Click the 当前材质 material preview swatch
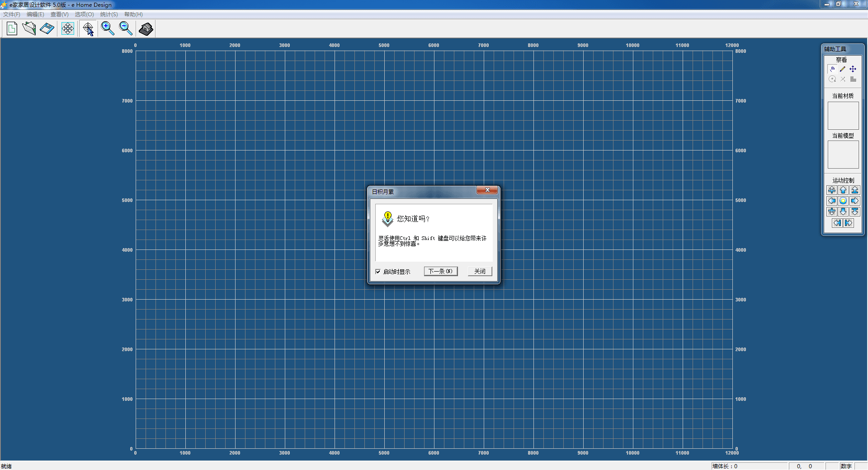The height and width of the screenshot is (470, 868). (x=843, y=116)
